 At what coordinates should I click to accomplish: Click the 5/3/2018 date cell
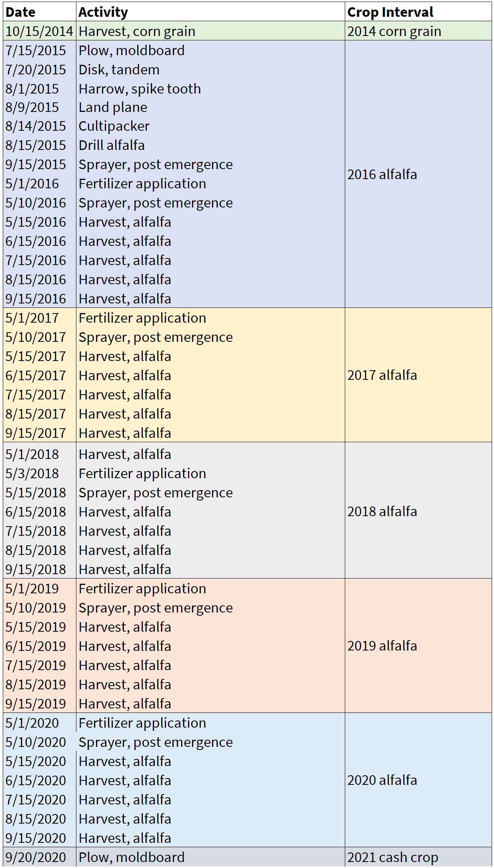pyautogui.click(x=32, y=473)
